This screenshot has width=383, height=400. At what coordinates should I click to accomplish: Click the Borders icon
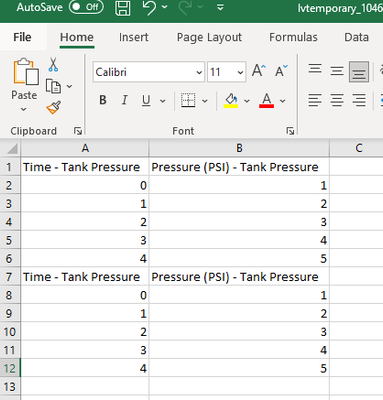pos(188,100)
